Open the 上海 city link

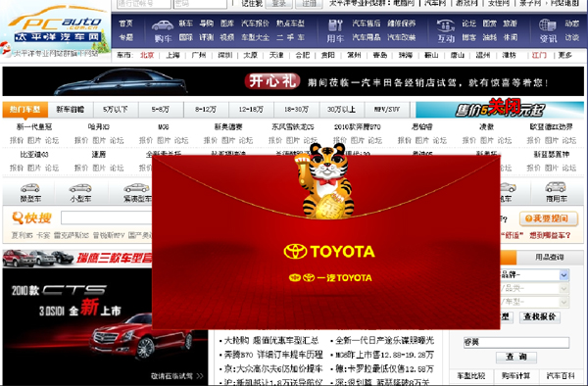click(172, 56)
